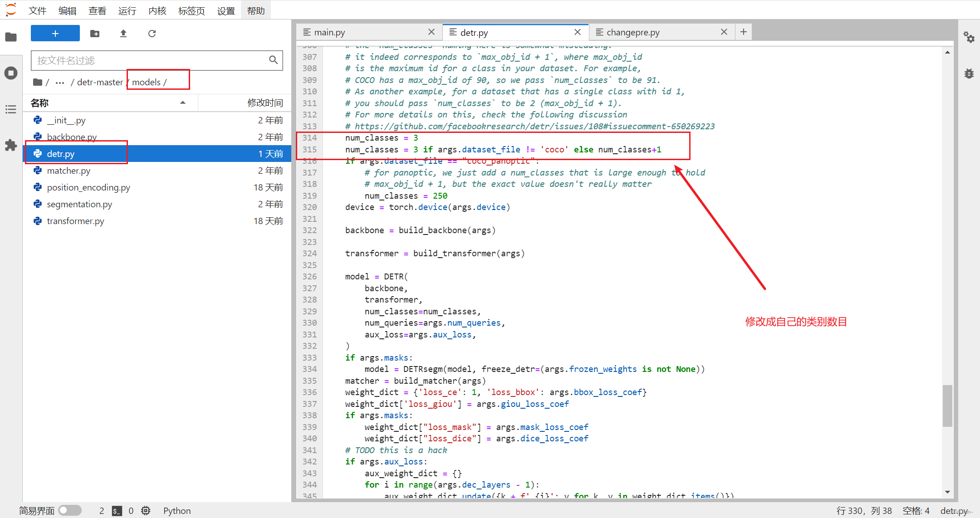Click the models breadcrumb folder
This screenshot has height=518, width=980.
click(x=146, y=82)
